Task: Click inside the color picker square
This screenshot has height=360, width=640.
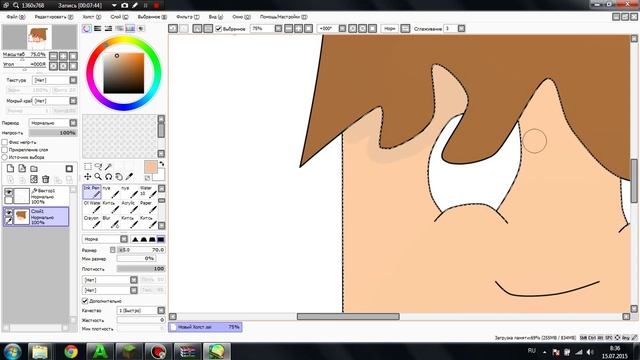Action: pyautogui.click(x=124, y=73)
